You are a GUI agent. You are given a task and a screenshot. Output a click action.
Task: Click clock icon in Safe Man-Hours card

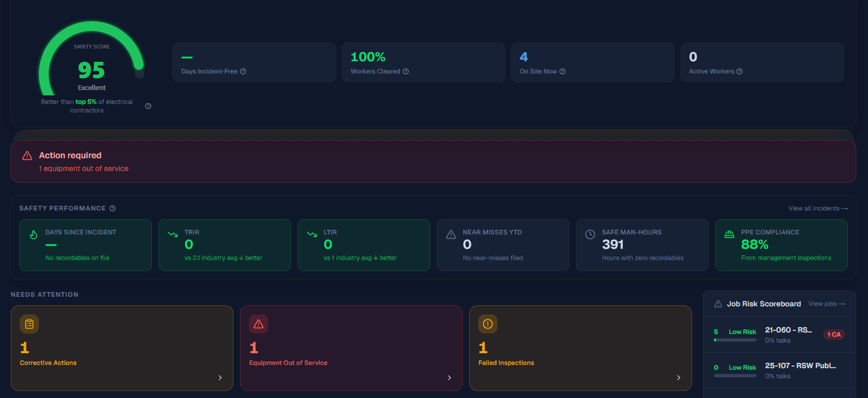click(x=590, y=234)
